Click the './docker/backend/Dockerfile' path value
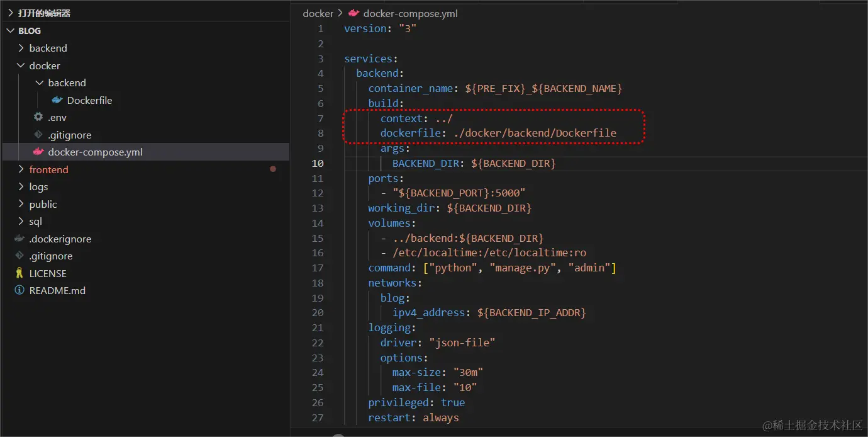The width and height of the screenshot is (868, 437). [535, 133]
